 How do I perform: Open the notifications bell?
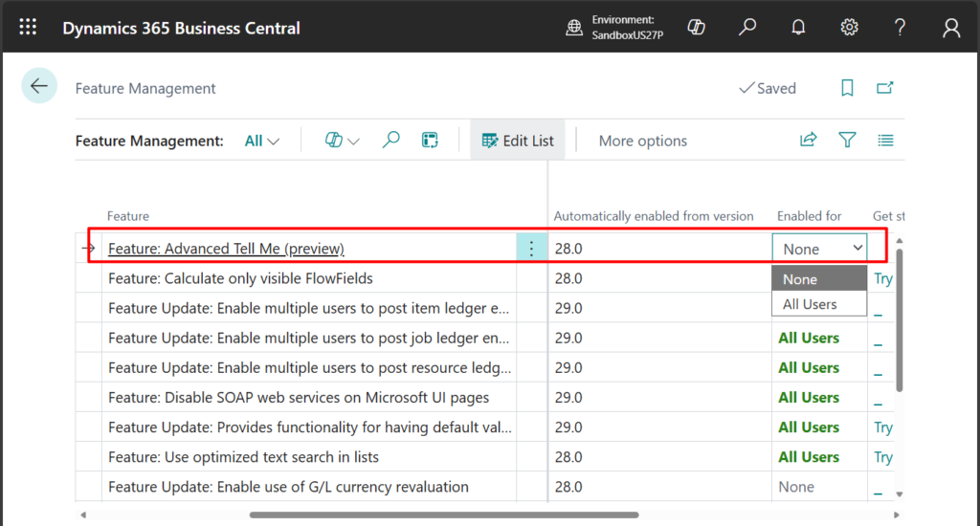[798, 28]
